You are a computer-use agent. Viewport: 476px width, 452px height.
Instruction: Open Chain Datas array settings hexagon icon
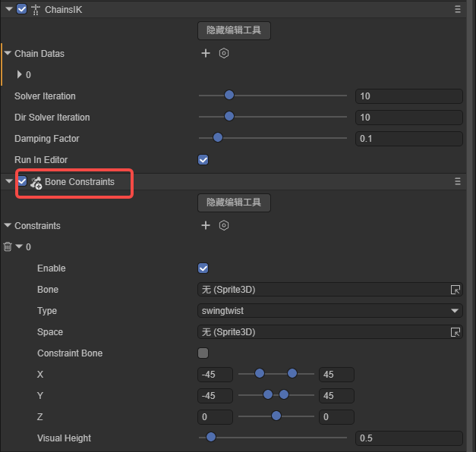(x=224, y=54)
